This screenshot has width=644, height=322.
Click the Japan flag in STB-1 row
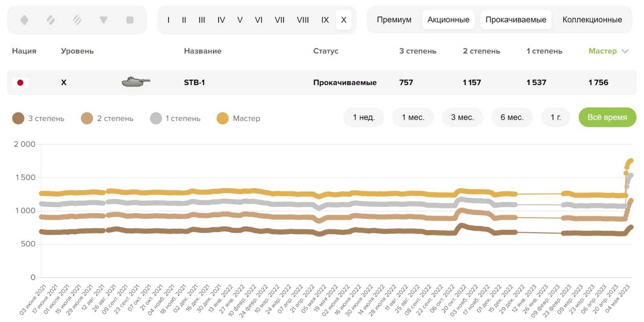pos(20,83)
